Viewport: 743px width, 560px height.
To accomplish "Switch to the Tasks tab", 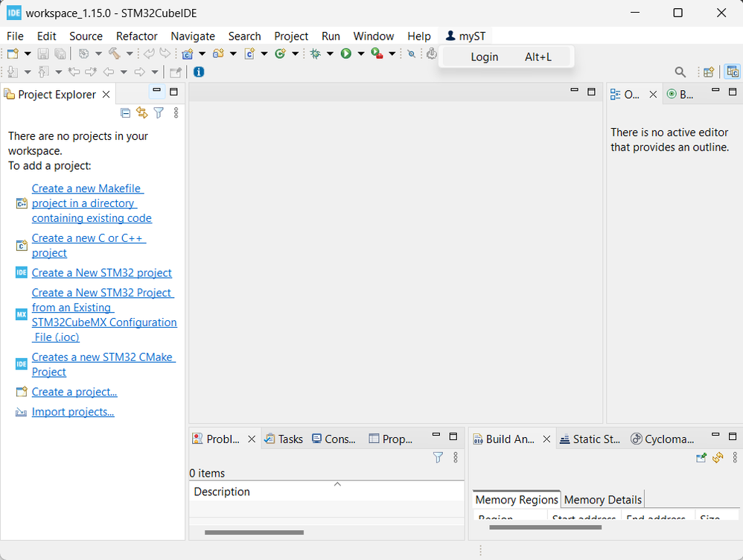I will 284,439.
